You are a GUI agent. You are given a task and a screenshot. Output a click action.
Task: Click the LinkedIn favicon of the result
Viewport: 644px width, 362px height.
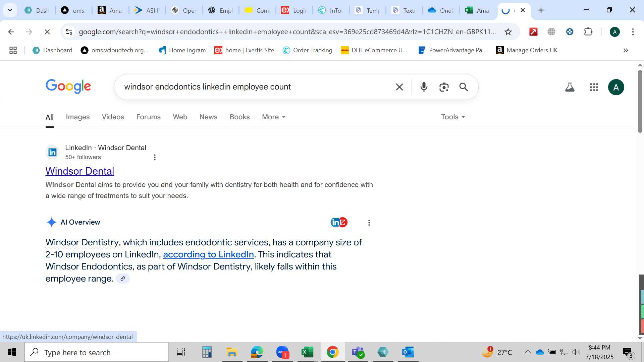52,153
